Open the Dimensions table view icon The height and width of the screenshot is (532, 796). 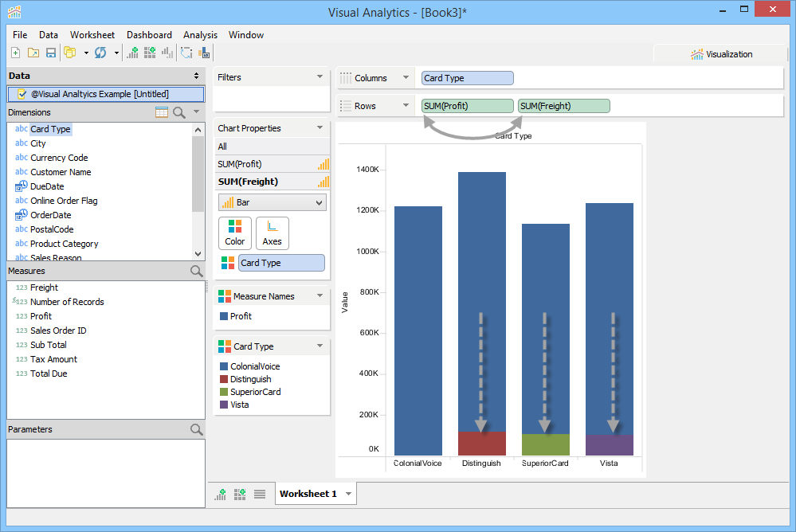point(162,112)
